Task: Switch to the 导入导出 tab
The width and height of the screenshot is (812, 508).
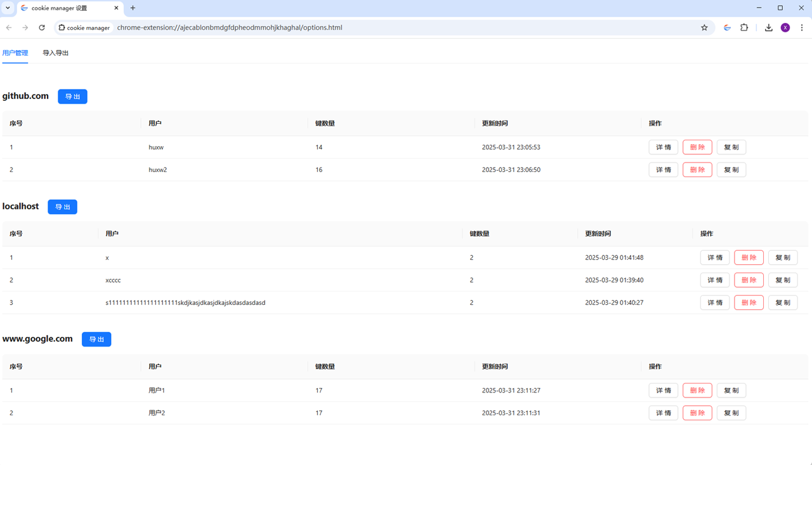Action: pyautogui.click(x=55, y=53)
